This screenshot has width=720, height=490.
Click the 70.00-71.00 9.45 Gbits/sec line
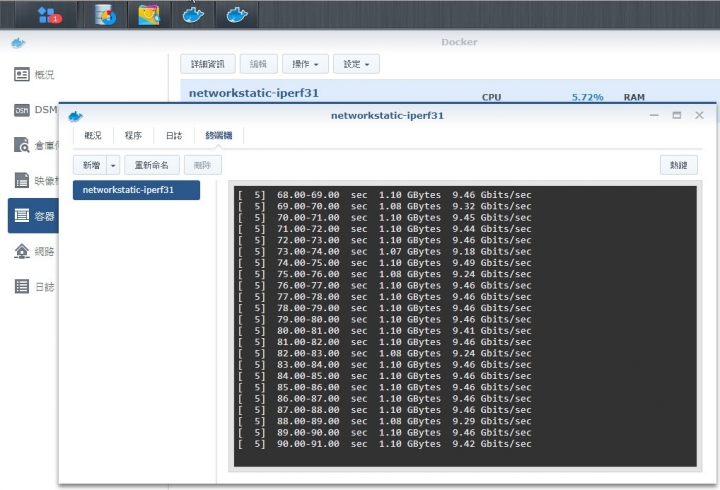pos(385,218)
